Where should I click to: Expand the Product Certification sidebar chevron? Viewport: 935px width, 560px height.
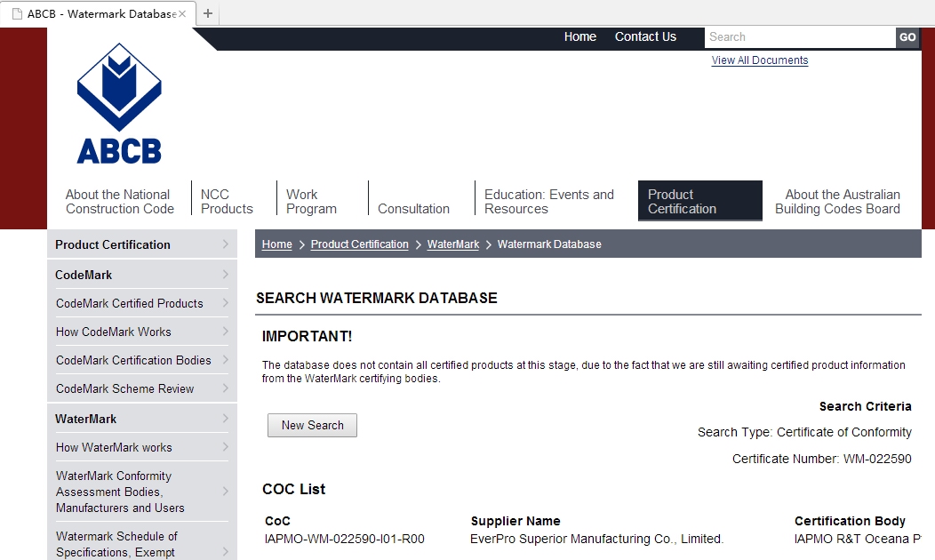coord(226,244)
